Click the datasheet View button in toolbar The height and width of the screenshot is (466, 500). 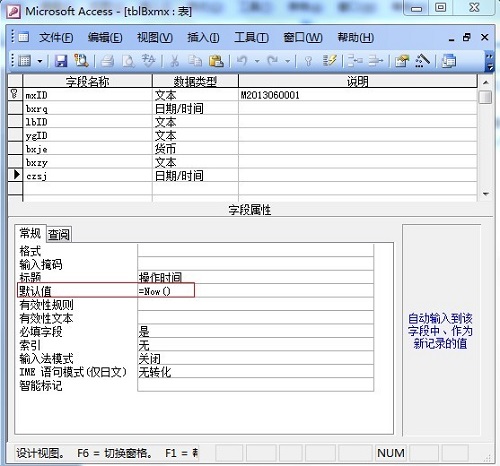(25, 61)
